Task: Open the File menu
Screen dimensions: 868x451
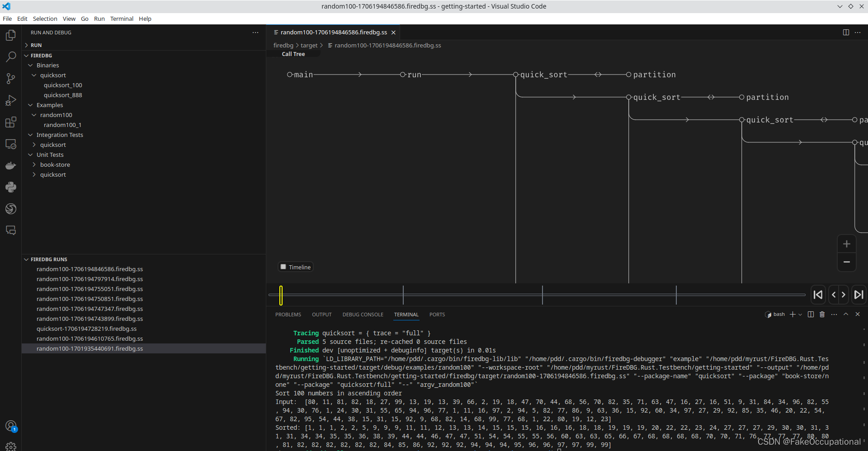Action: tap(7, 19)
